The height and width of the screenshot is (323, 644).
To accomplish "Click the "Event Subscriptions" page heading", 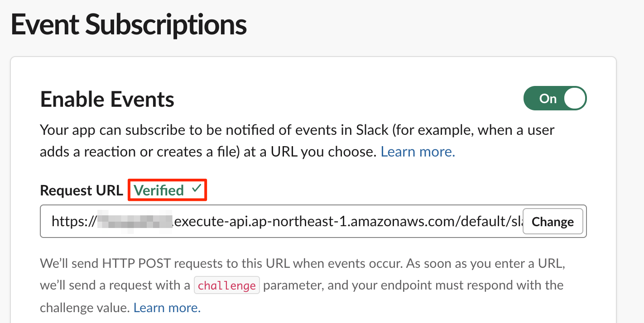I will point(129,24).
